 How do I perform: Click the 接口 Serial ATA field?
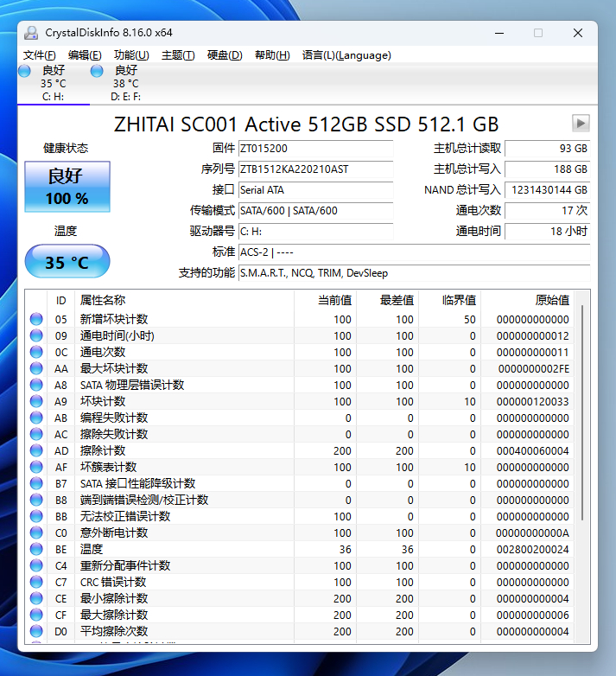pyautogui.click(x=315, y=189)
